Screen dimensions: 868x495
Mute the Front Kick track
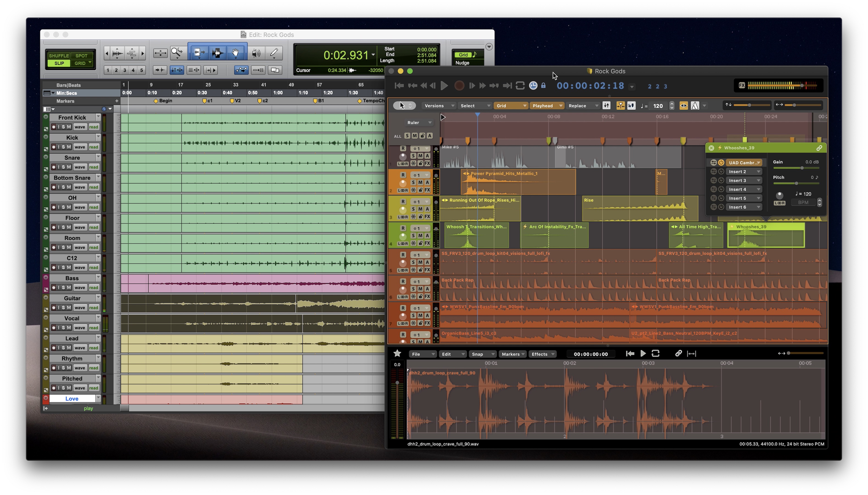tap(69, 127)
